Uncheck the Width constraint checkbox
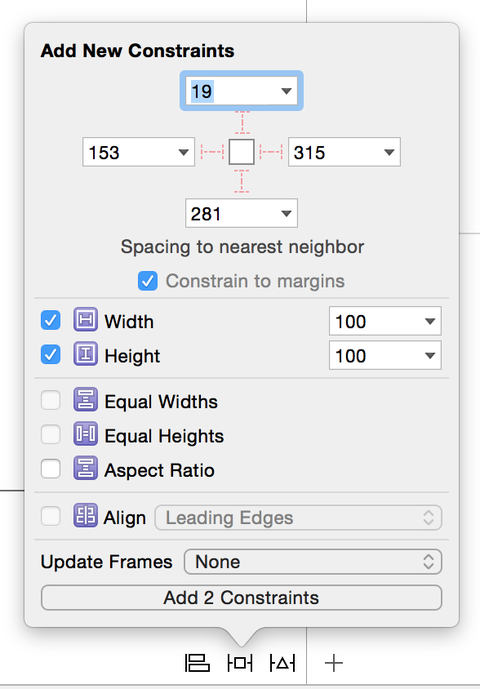 click(51, 320)
